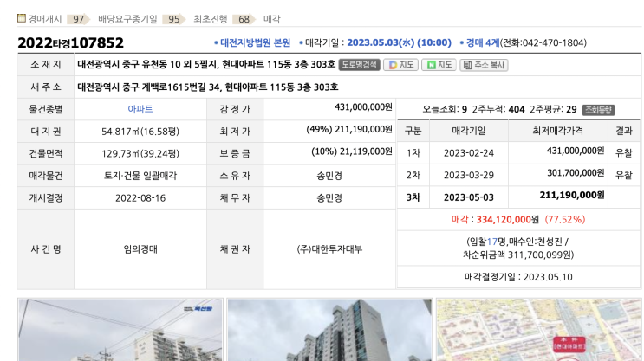Click bidder count 17 link

click(492, 242)
